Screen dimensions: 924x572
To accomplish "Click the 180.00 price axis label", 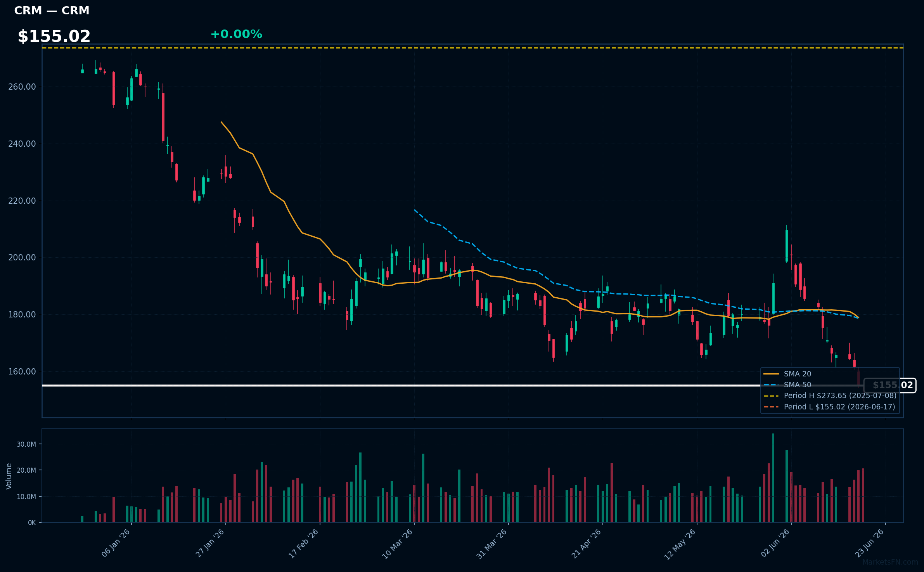I will [22, 314].
